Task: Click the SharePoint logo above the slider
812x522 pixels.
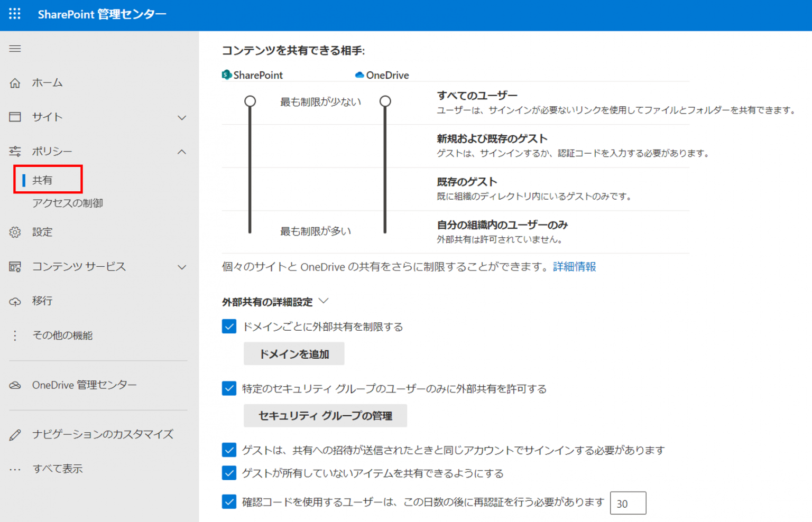Action: click(227, 75)
